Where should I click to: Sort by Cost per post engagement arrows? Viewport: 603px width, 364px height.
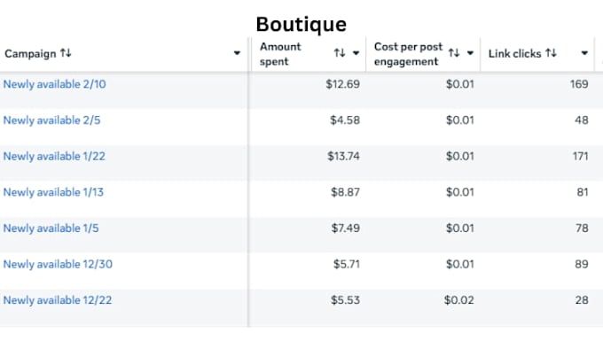point(454,53)
